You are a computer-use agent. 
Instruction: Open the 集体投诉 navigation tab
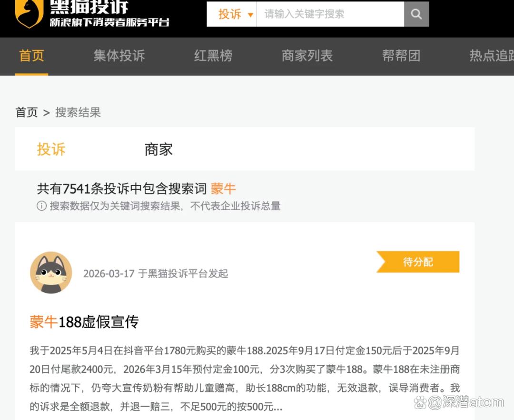[x=119, y=56]
